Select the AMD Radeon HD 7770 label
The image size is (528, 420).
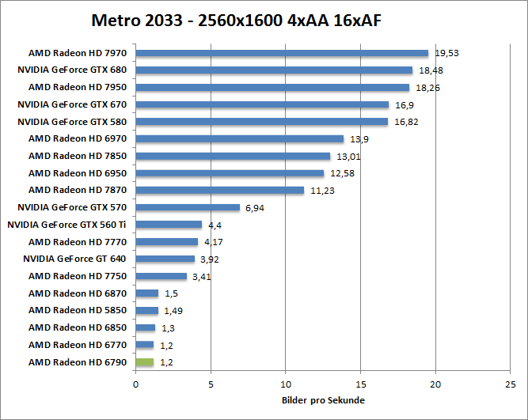click(x=78, y=242)
